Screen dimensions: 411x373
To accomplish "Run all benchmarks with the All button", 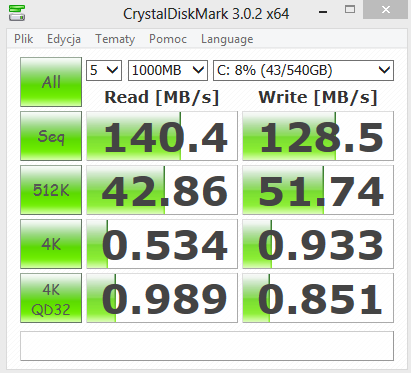I will pos(51,82).
